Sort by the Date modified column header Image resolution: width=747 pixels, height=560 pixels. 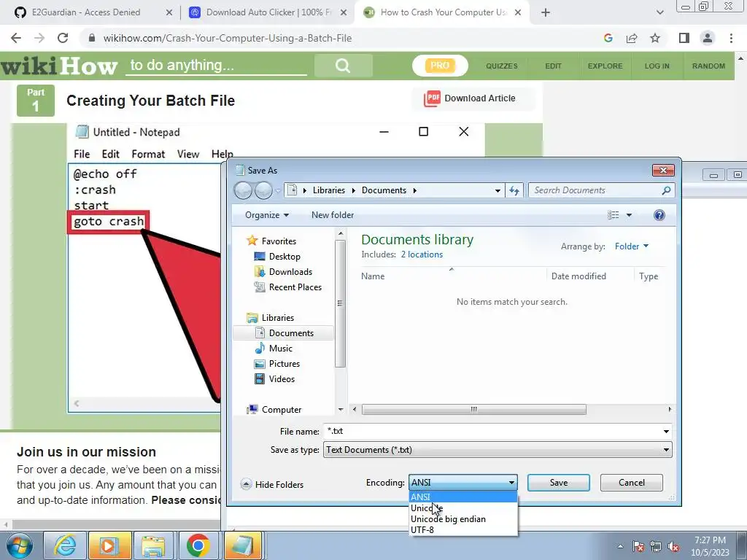pyautogui.click(x=578, y=276)
